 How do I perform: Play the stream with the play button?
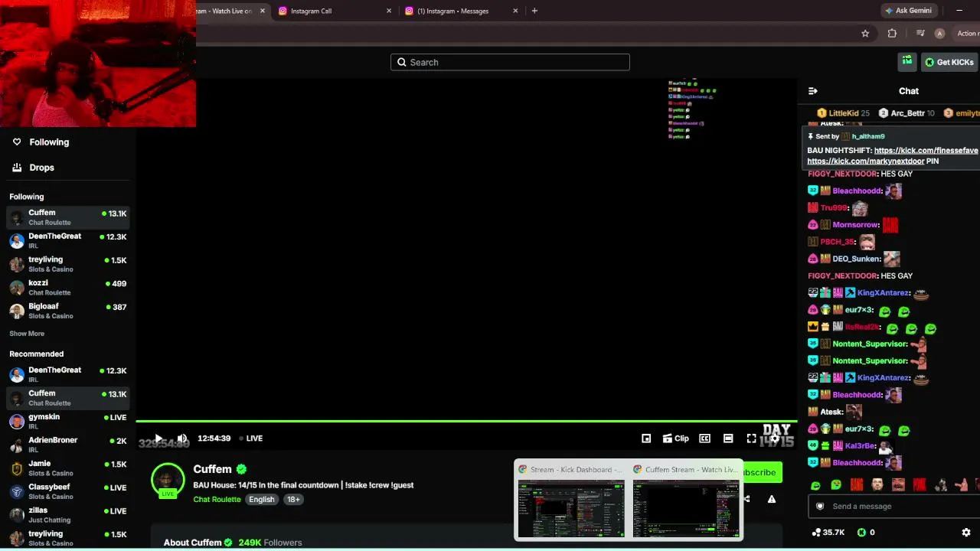(x=158, y=439)
